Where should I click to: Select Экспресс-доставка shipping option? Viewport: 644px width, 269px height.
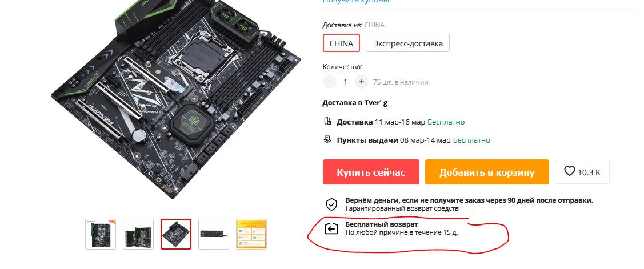tap(408, 43)
